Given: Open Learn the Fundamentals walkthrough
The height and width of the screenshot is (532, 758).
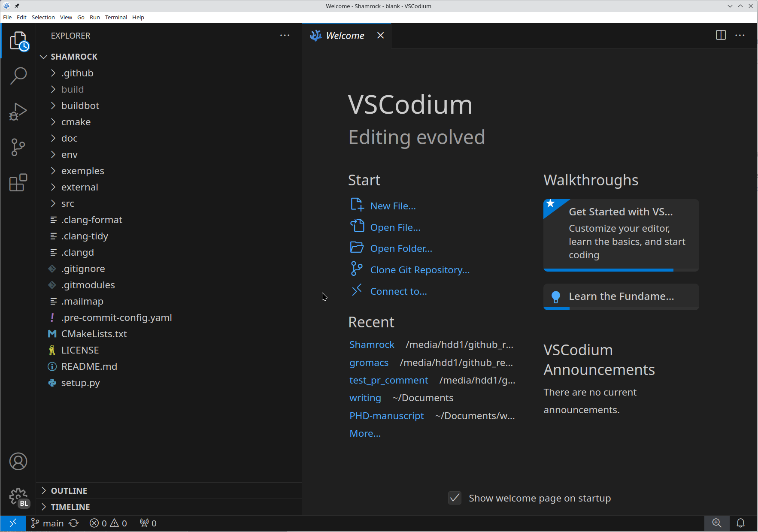Looking at the screenshot, I should pos(621,296).
